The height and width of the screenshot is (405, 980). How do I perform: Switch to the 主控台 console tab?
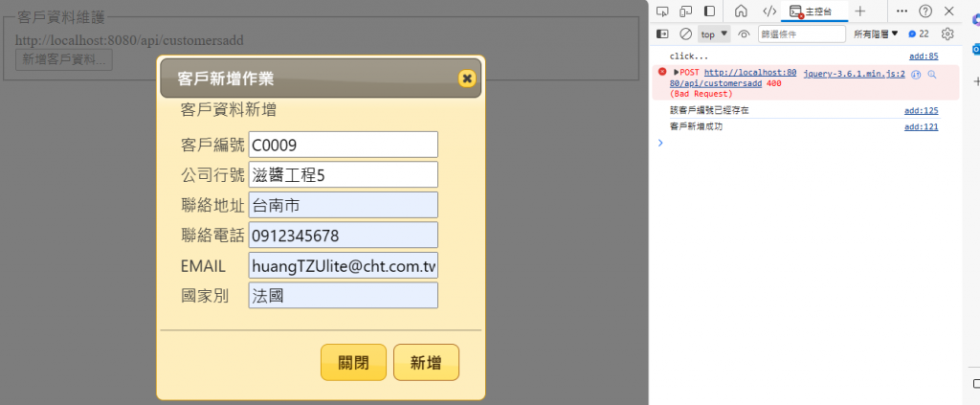(x=814, y=11)
